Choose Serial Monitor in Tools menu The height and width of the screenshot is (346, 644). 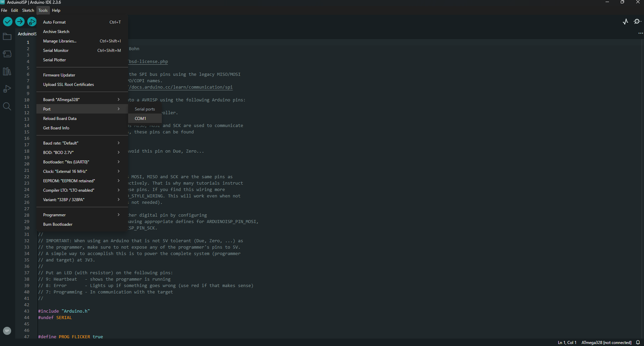(x=82, y=51)
